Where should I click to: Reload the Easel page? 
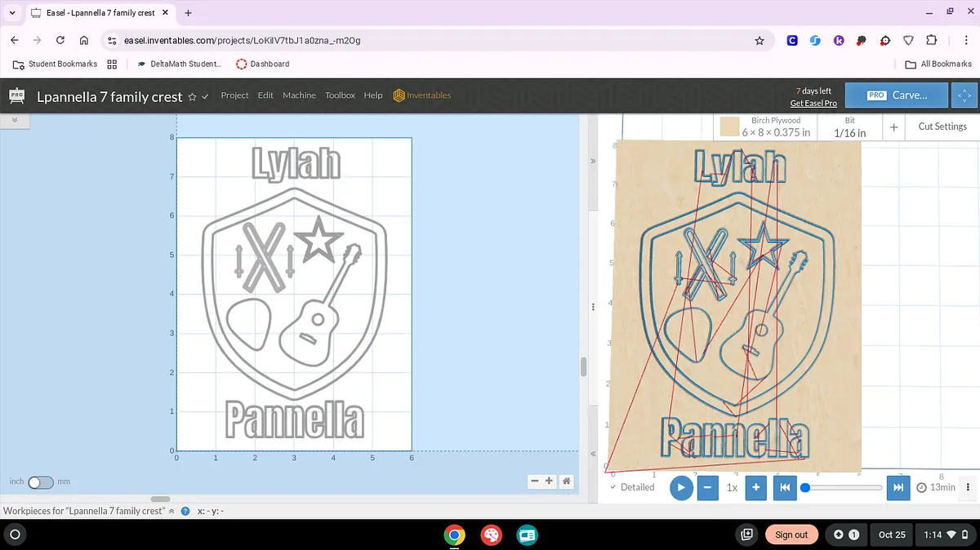click(x=60, y=40)
